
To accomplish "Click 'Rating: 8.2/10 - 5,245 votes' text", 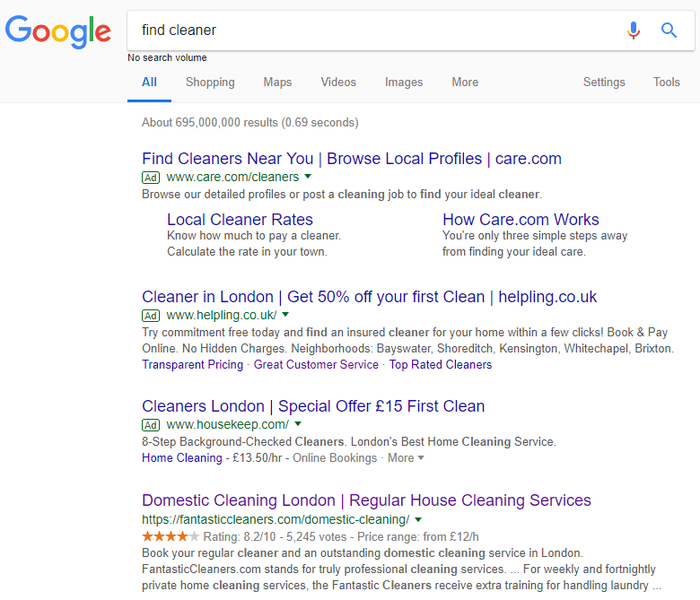I will tap(275, 536).
